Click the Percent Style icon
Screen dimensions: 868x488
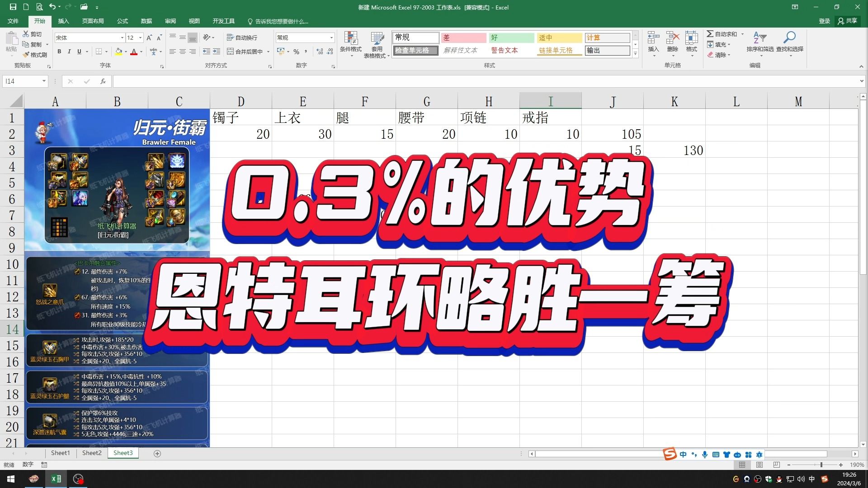click(297, 52)
